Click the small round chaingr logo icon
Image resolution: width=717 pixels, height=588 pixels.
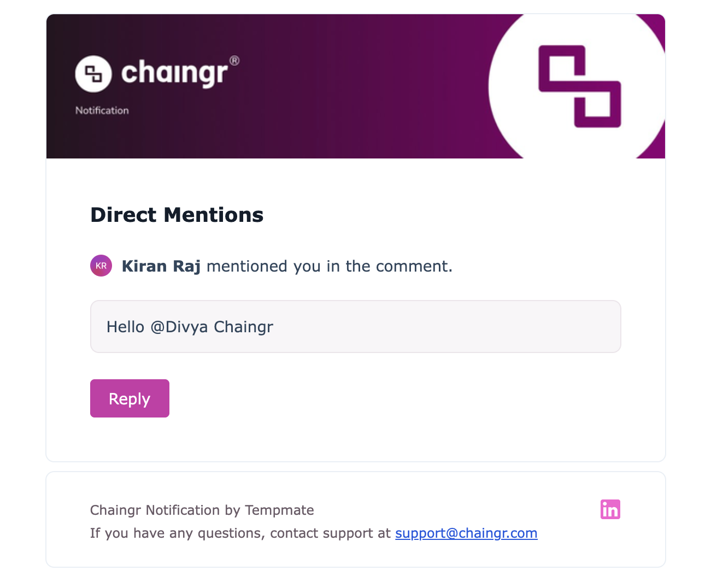click(93, 74)
